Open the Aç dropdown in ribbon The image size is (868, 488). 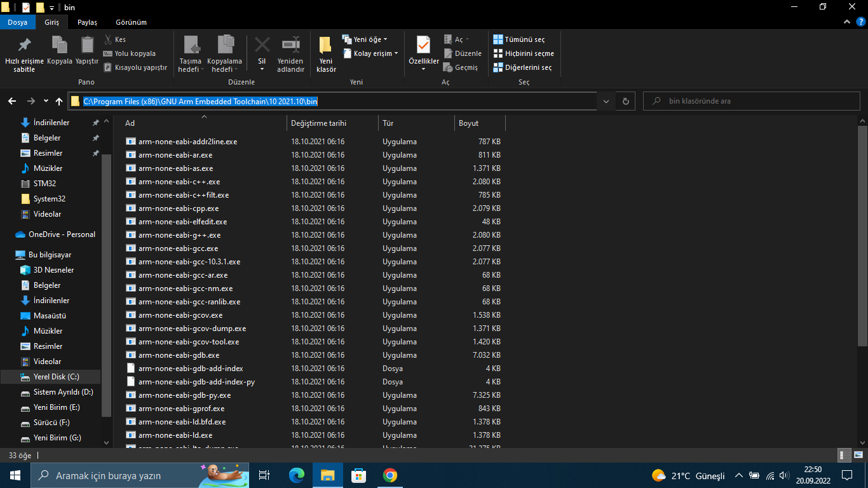[457, 39]
